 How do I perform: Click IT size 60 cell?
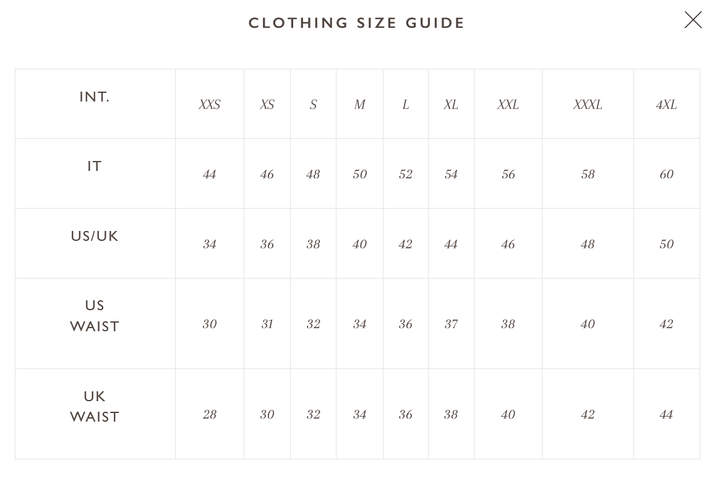coord(666,175)
